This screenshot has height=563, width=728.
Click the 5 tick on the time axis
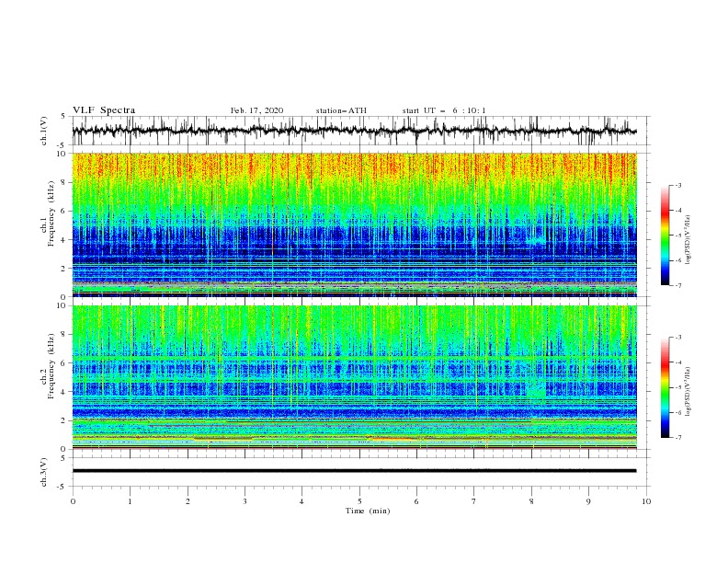pos(359,501)
